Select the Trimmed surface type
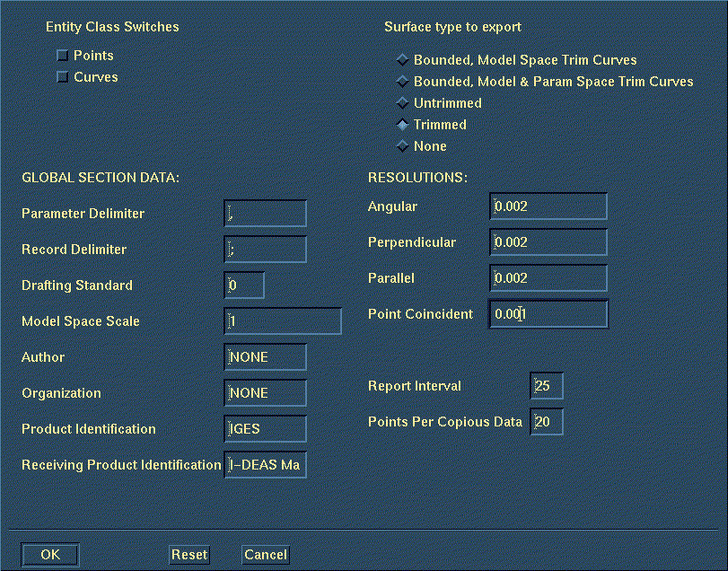Viewport: 728px width, 571px height. [403, 125]
